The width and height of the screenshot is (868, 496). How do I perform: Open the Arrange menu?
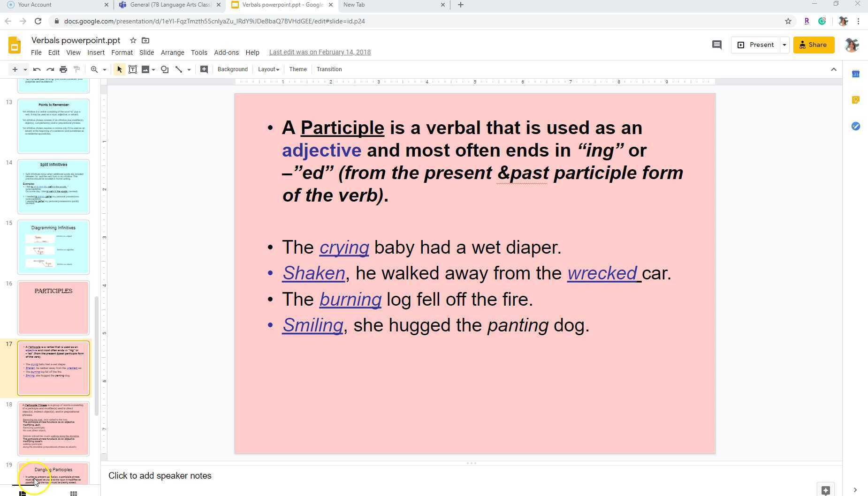tap(172, 53)
